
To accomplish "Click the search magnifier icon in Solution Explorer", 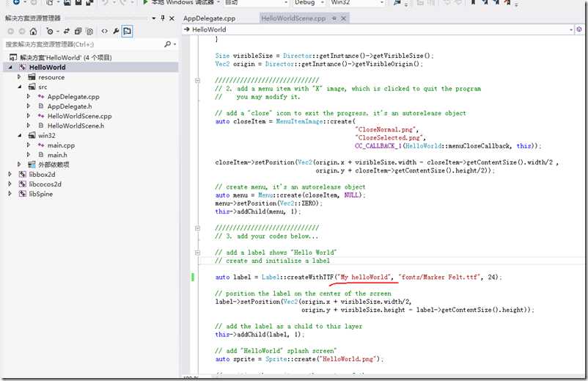I will [167, 44].
